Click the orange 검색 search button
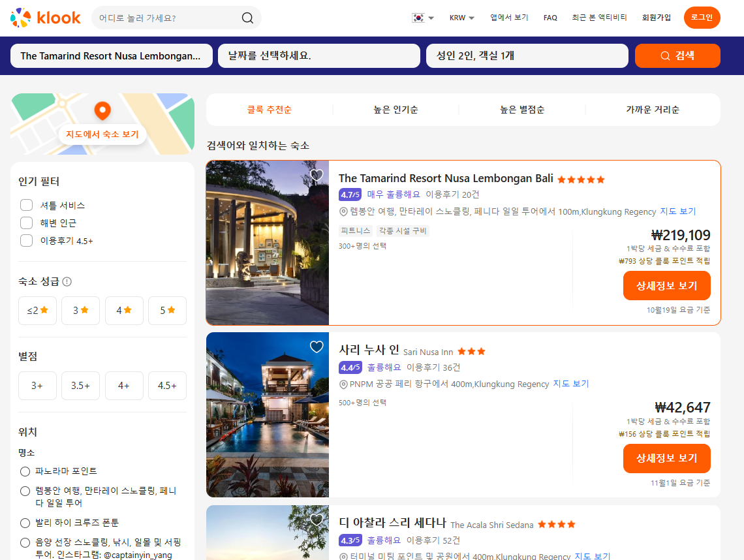 [x=677, y=56]
